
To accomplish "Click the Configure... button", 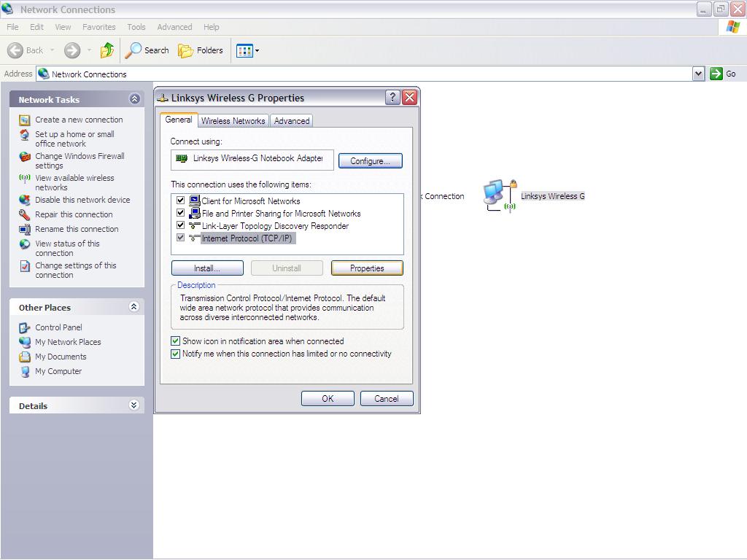I will tap(370, 161).
